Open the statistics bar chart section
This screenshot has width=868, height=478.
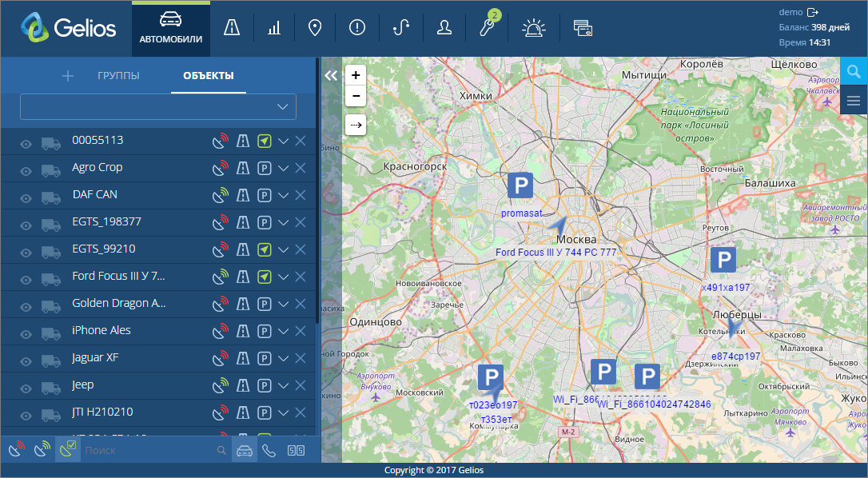click(x=274, y=29)
